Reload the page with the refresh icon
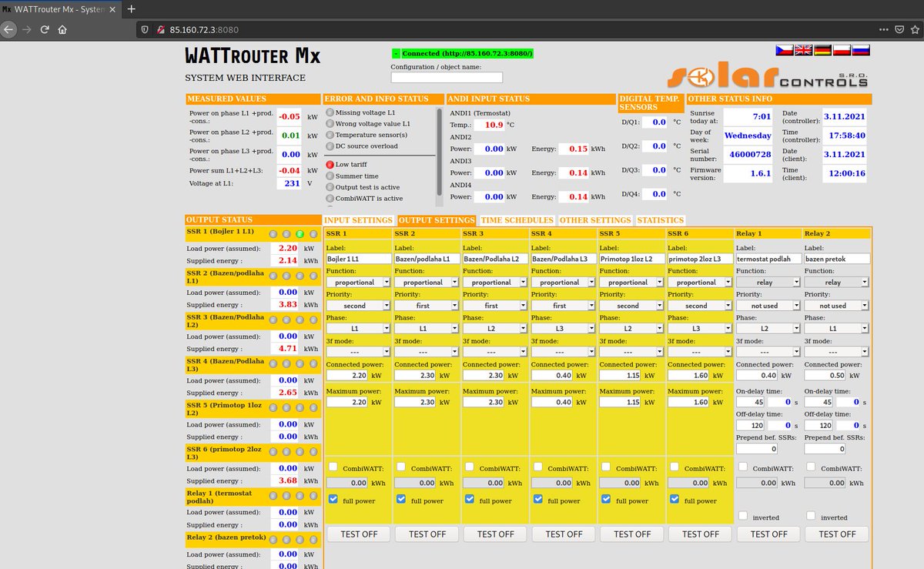 pos(45,29)
